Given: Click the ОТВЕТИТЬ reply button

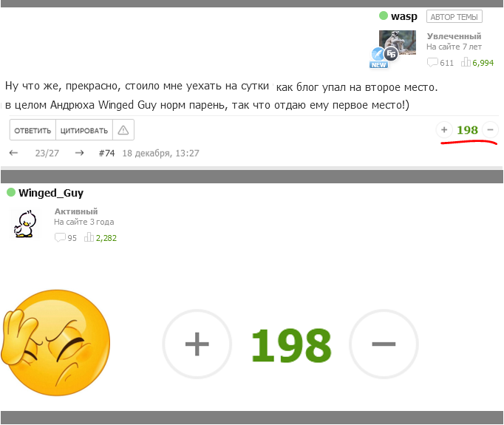Looking at the screenshot, I should tap(33, 130).
